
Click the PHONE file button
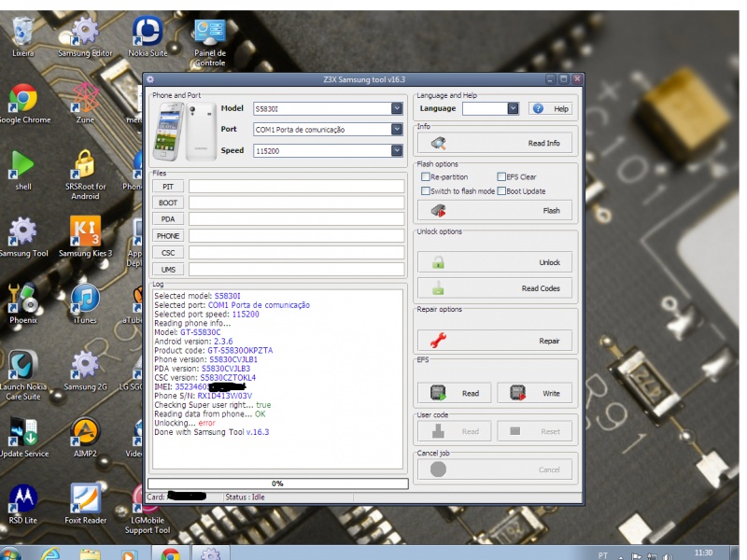click(x=168, y=236)
